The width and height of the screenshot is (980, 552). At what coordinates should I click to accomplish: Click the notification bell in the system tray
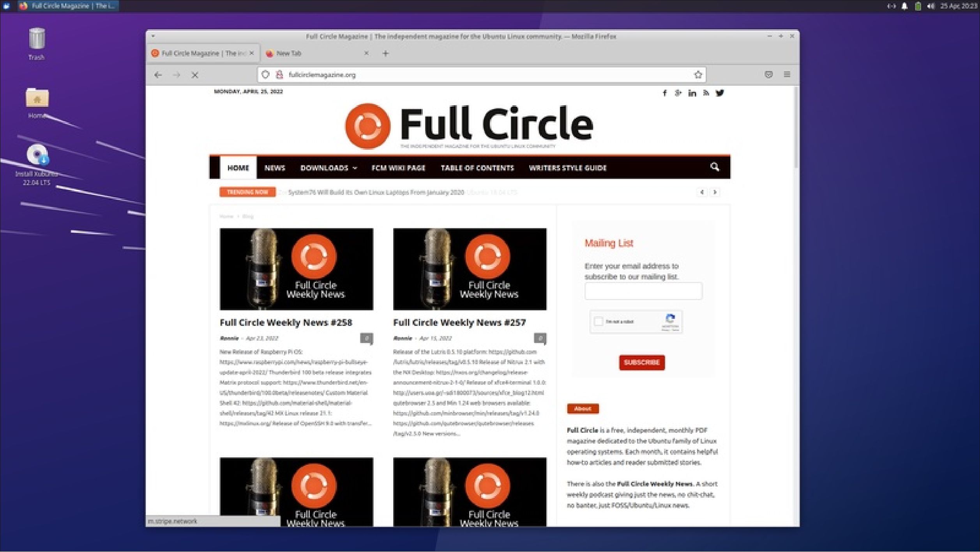coord(904,6)
